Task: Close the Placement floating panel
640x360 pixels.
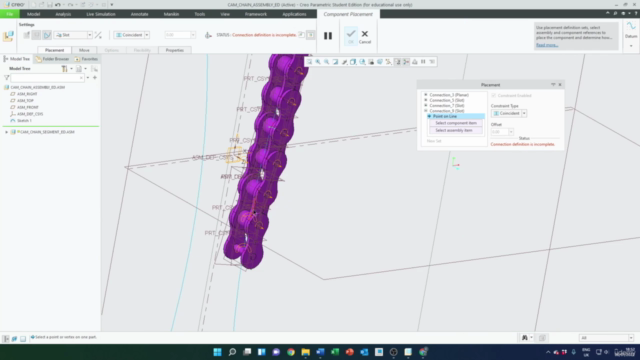Action: pos(560,85)
